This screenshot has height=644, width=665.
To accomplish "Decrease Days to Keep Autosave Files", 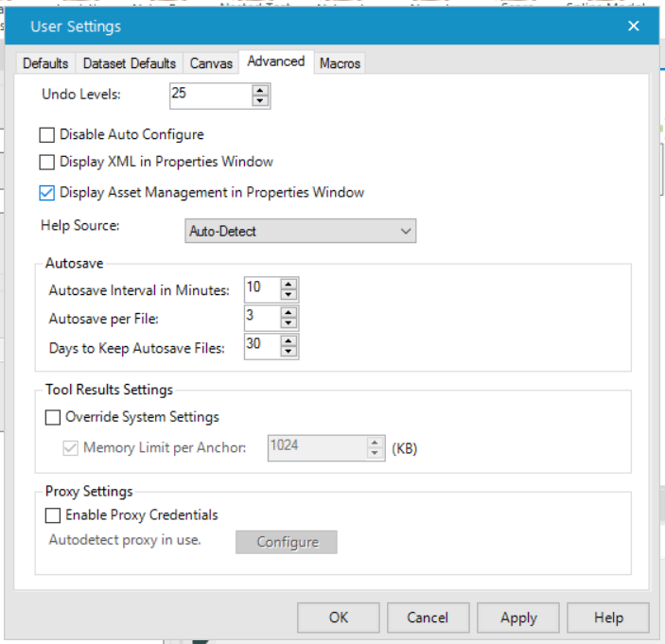I will click(x=289, y=353).
